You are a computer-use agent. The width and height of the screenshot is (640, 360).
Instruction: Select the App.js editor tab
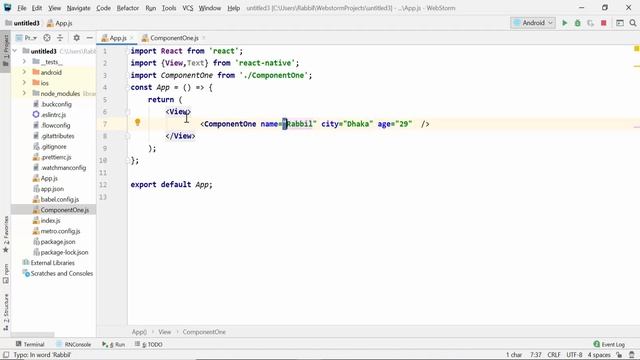[x=117, y=38]
